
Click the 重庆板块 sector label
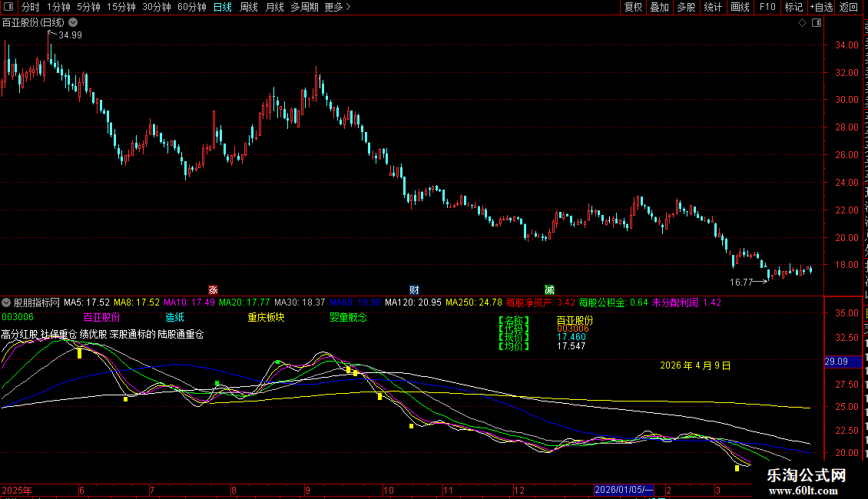coord(267,317)
